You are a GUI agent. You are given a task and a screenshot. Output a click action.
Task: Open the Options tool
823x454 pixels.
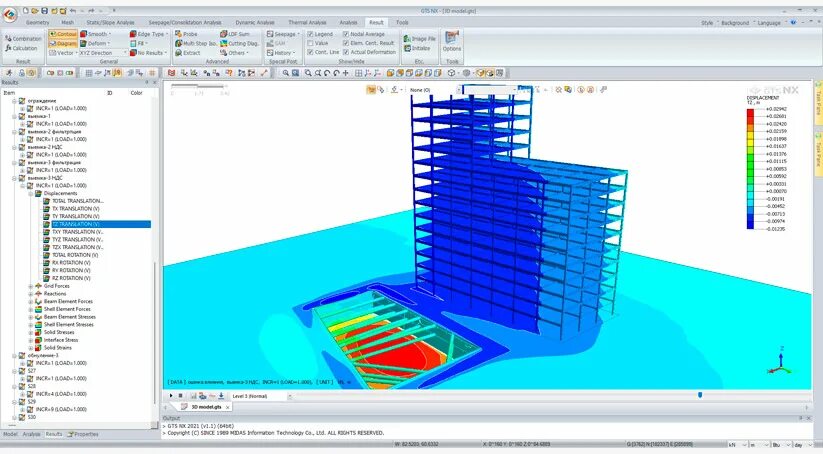[451, 41]
